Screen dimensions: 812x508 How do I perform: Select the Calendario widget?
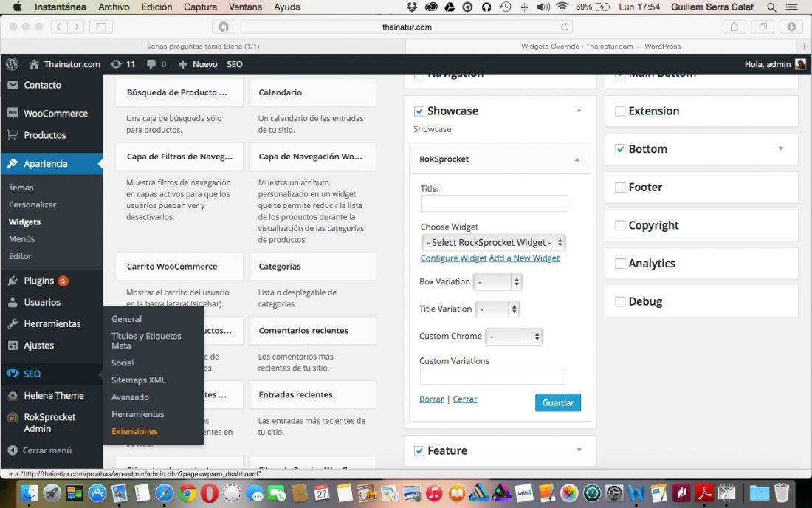(312, 92)
